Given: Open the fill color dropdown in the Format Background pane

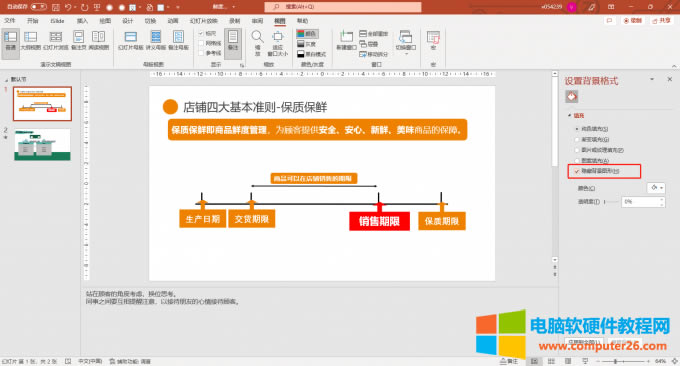Looking at the screenshot, I should tap(656, 188).
